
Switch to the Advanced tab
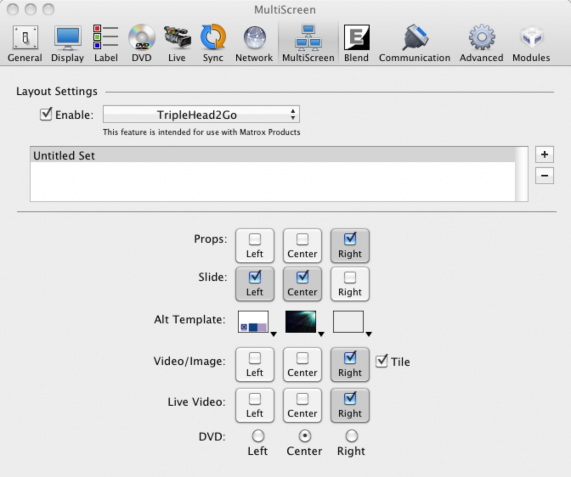tap(481, 43)
